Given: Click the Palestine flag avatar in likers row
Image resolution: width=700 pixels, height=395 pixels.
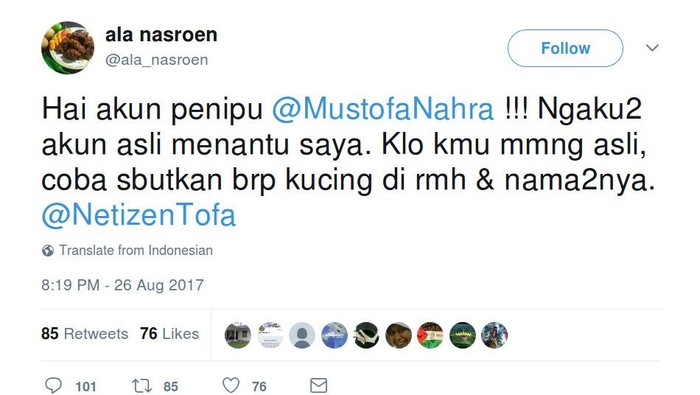Looking at the screenshot, I should pos(430,335).
